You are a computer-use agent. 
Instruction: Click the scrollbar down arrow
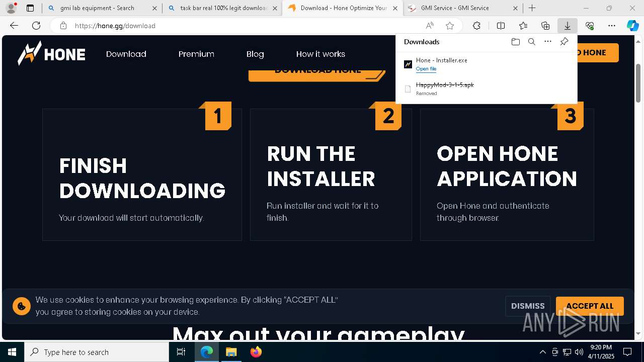click(x=638, y=333)
